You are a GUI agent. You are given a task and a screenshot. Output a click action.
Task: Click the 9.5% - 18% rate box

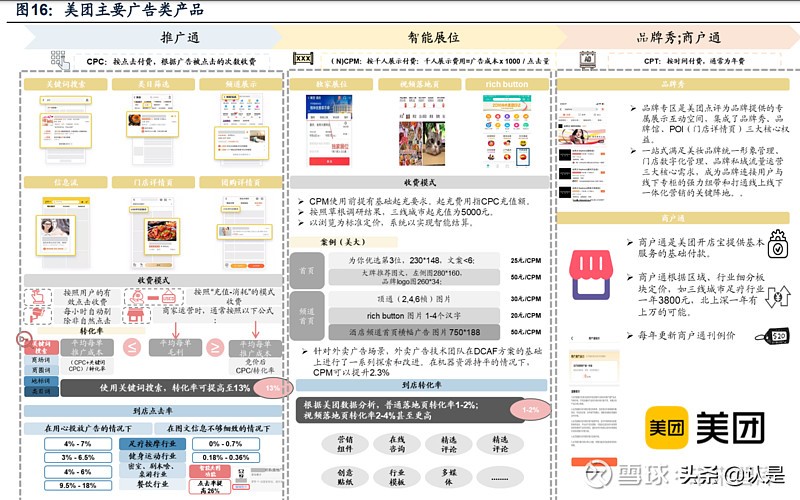[78, 486]
